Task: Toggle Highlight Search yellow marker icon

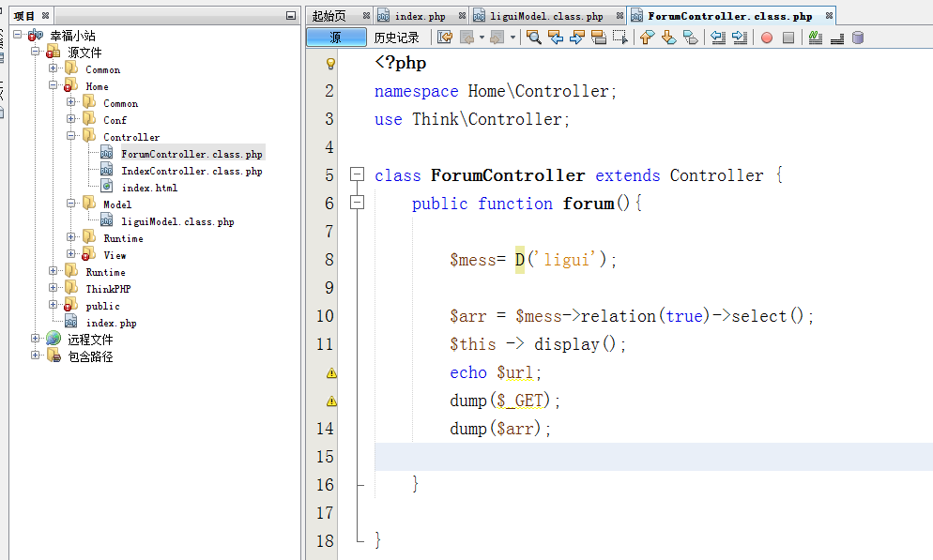Action: pyautogui.click(x=598, y=38)
